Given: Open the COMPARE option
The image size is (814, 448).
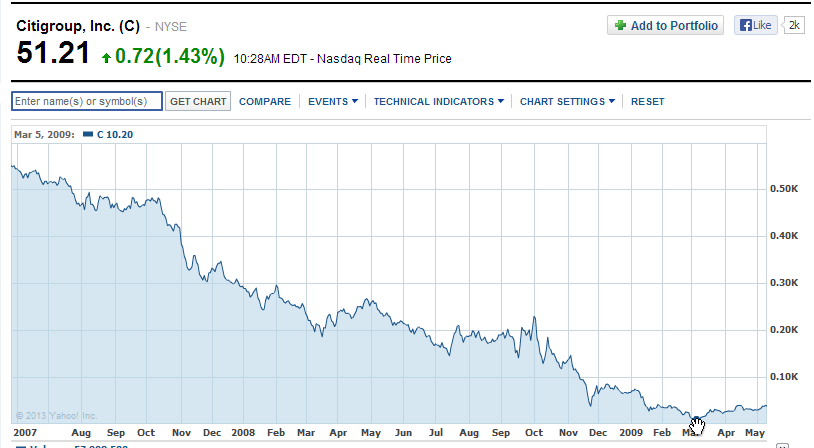Looking at the screenshot, I should click(x=265, y=102).
